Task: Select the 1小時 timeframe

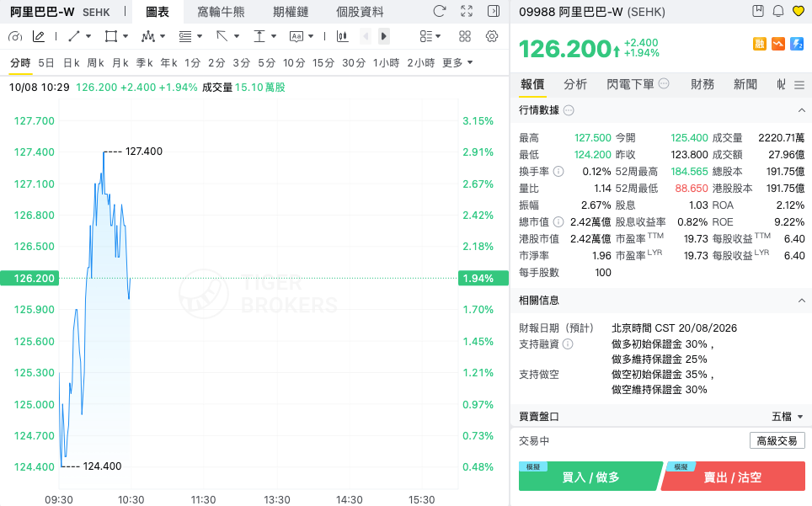Action: (x=387, y=62)
